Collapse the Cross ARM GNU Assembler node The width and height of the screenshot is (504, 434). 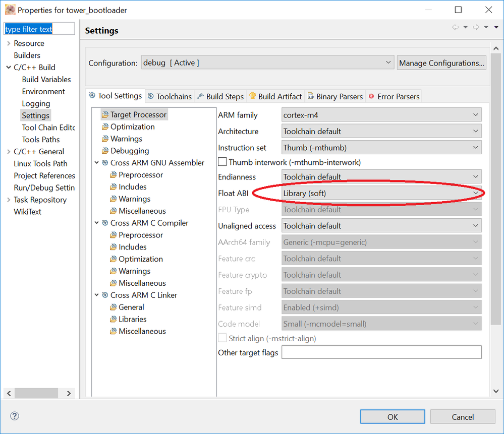tap(97, 163)
